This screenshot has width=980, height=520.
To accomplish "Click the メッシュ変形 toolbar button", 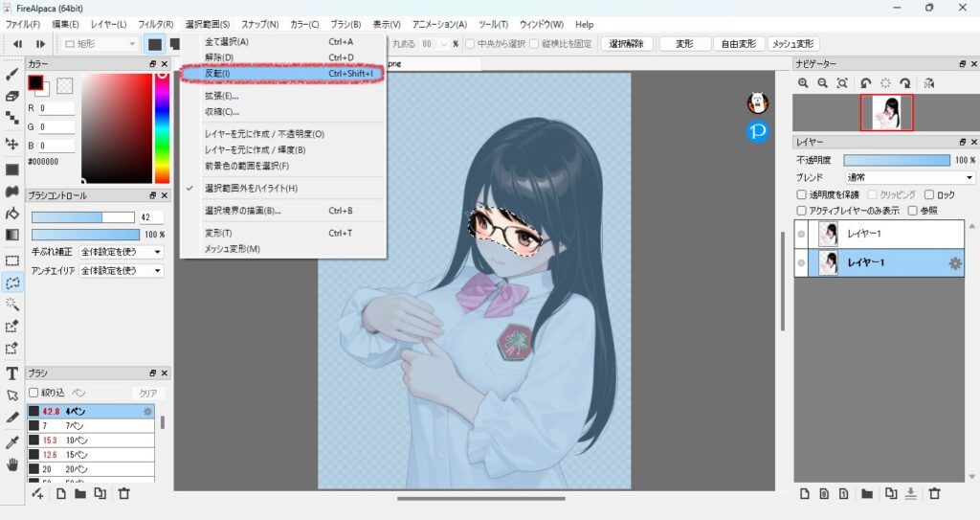I will point(792,44).
